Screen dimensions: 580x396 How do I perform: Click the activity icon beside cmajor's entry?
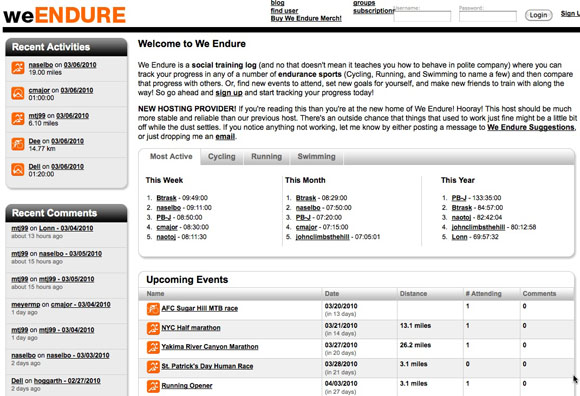tap(18, 93)
